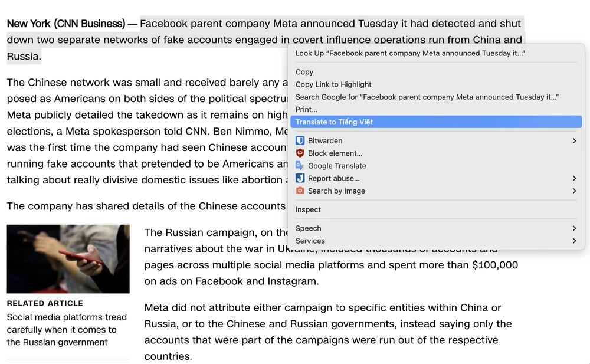The image size is (590, 364).
Task: Choose Copy Link to Highlight
Action: point(333,84)
